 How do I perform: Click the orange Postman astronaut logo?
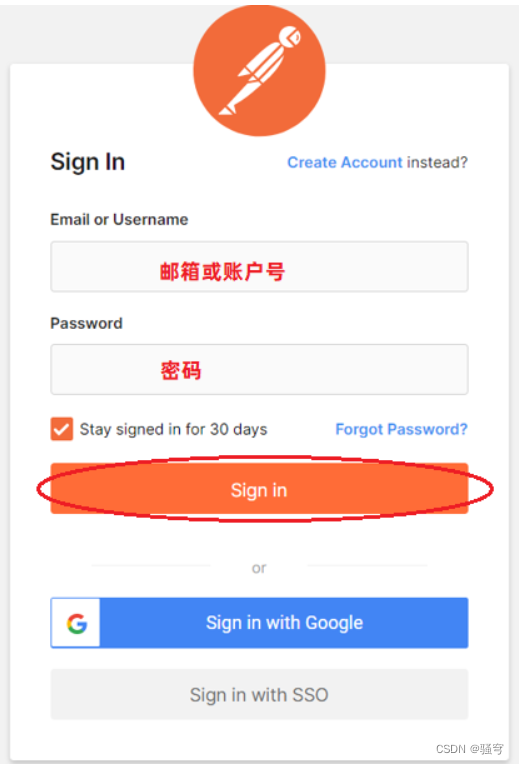click(259, 70)
